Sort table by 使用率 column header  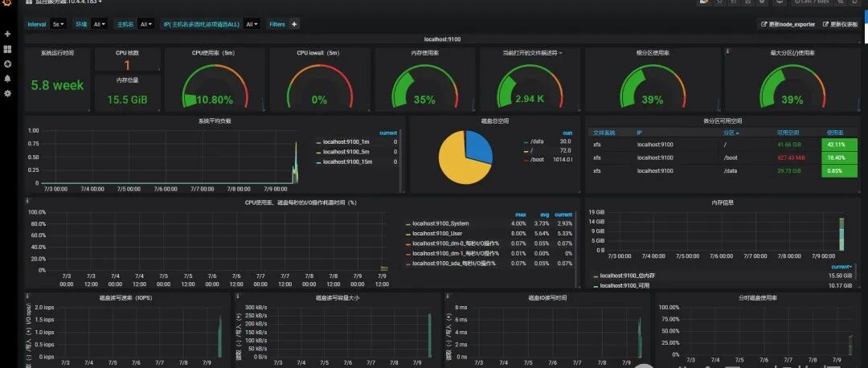(834, 133)
